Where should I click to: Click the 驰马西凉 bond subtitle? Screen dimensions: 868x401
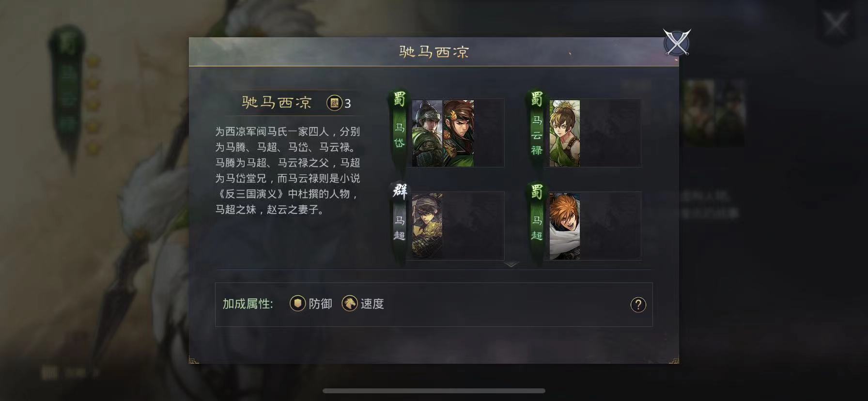click(277, 103)
